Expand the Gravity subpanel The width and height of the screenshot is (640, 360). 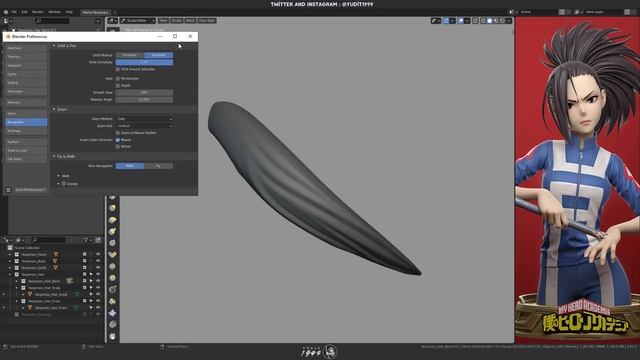tap(58, 184)
